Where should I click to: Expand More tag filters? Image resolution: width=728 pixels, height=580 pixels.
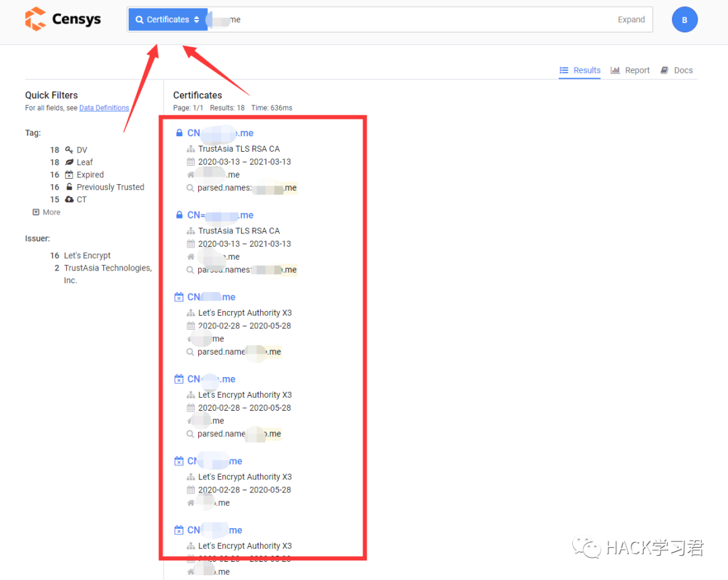click(x=47, y=212)
